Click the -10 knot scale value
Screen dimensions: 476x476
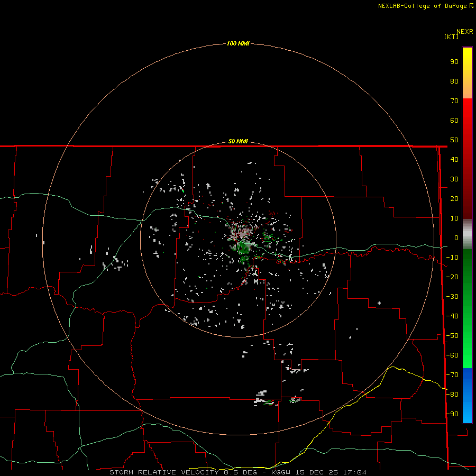point(452,258)
